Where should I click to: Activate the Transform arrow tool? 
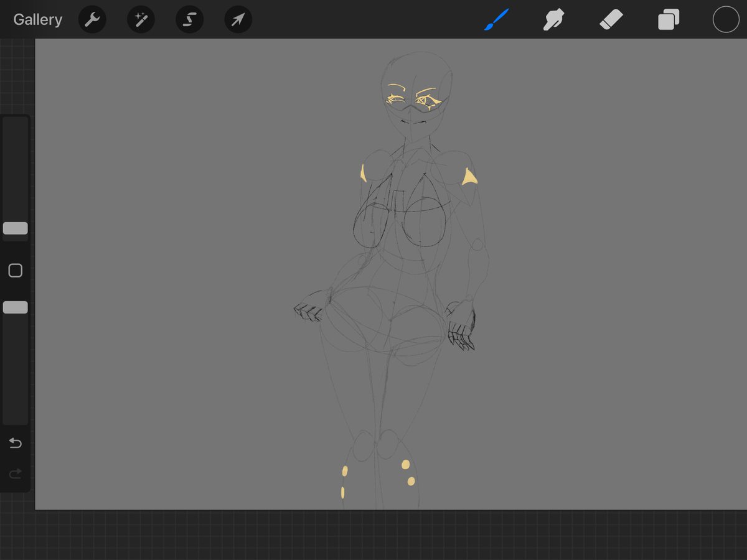pos(238,20)
